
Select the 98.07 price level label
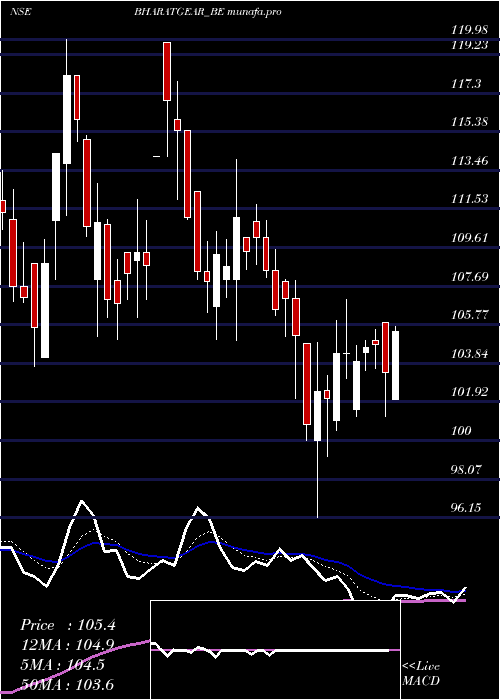pyautogui.click(x=466, y=469)
